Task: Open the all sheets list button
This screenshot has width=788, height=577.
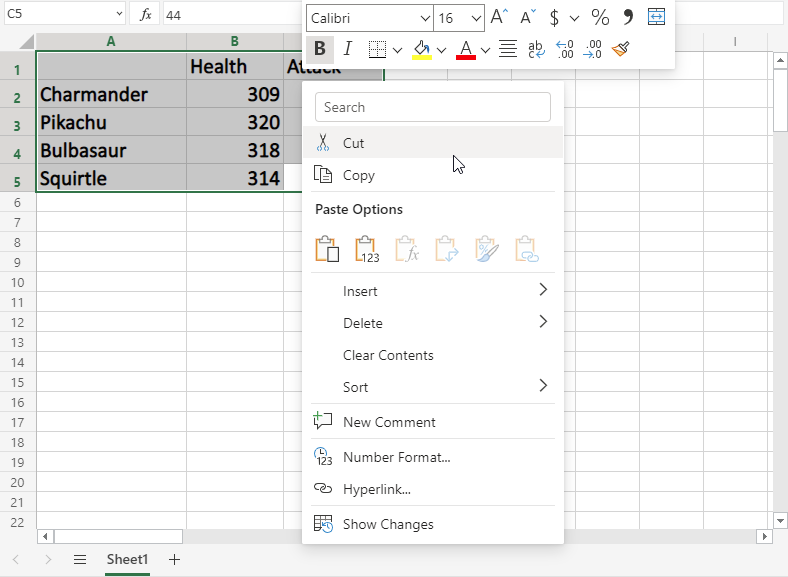Action: click(80, 560)
